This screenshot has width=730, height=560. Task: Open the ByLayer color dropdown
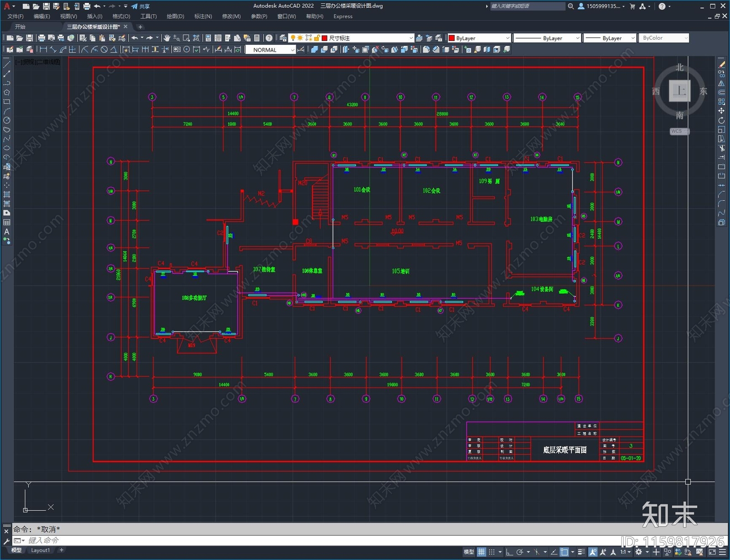(479, 38)
